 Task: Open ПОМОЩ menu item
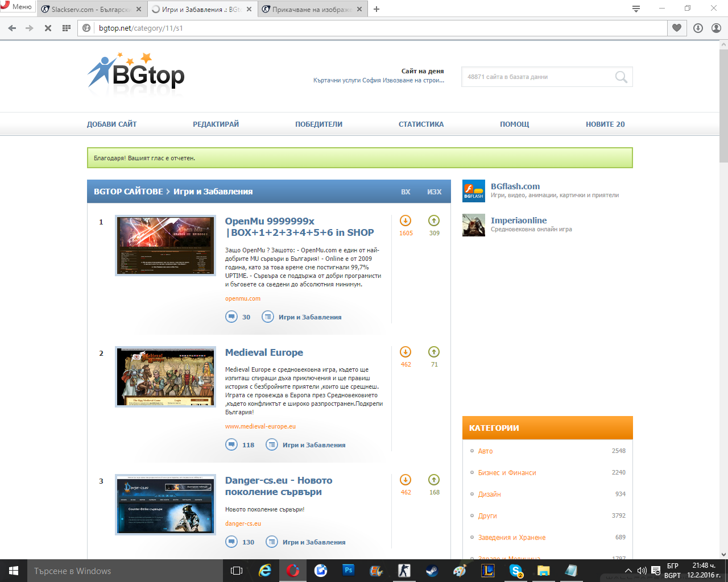point(514,124)
